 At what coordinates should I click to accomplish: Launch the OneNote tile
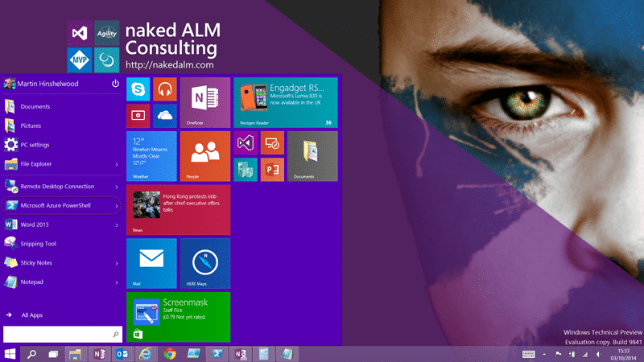tap(205, 103)
